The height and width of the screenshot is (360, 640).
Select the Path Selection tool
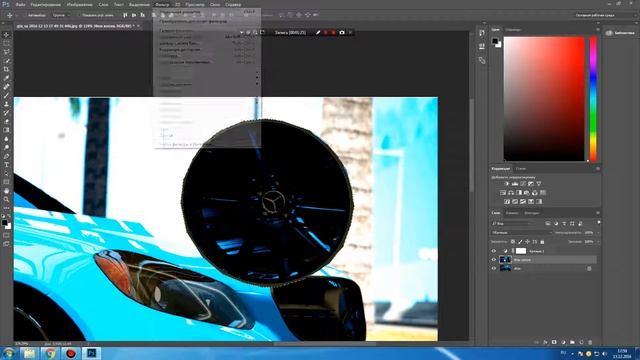point(6,173)
